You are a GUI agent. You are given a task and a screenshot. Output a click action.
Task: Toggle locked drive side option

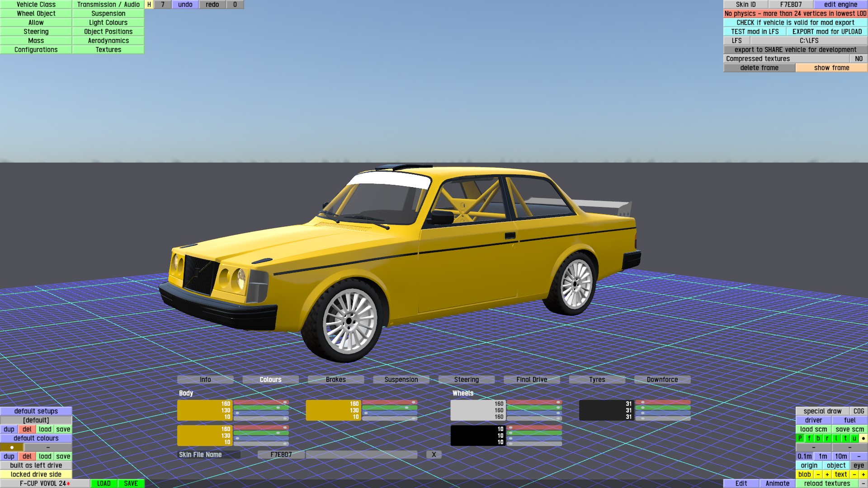tap(36, 474)
